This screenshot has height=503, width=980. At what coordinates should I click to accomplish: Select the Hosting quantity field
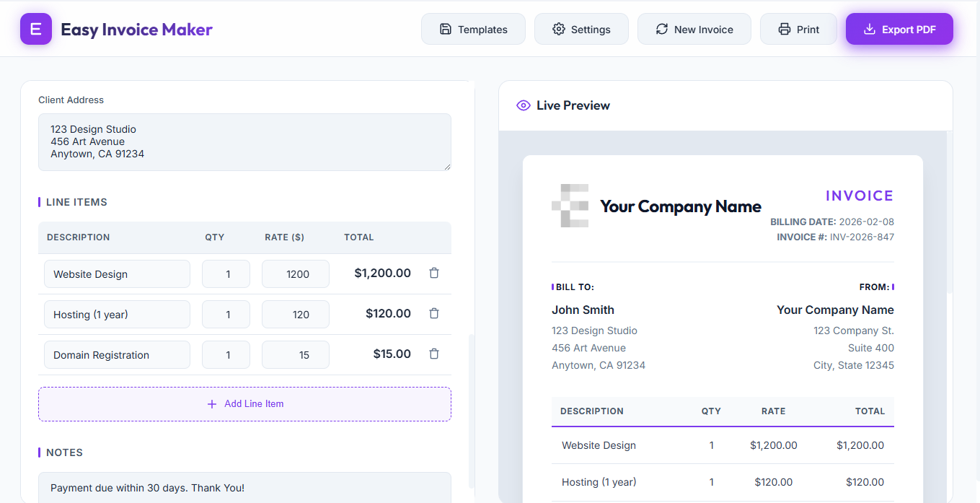click(226, 315)
